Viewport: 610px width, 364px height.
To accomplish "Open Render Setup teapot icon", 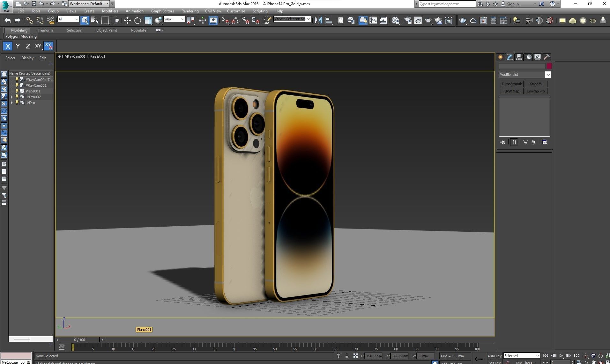I will tap(408, 20).
